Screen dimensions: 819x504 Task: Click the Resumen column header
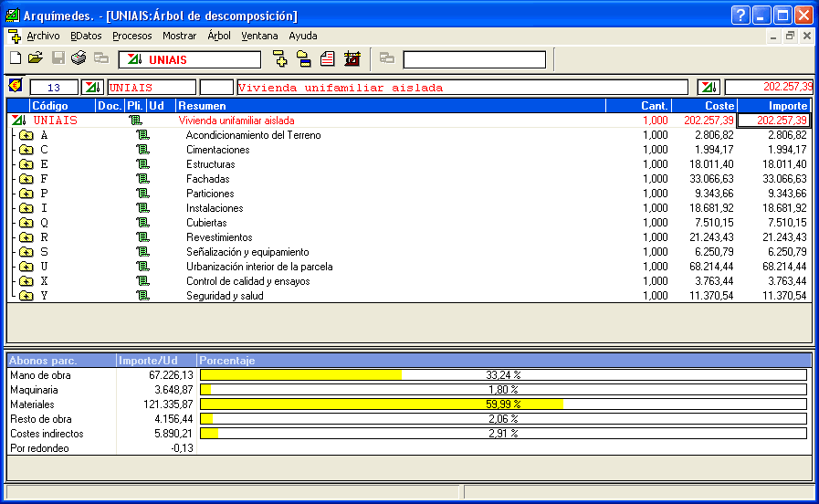coord(391,106)
